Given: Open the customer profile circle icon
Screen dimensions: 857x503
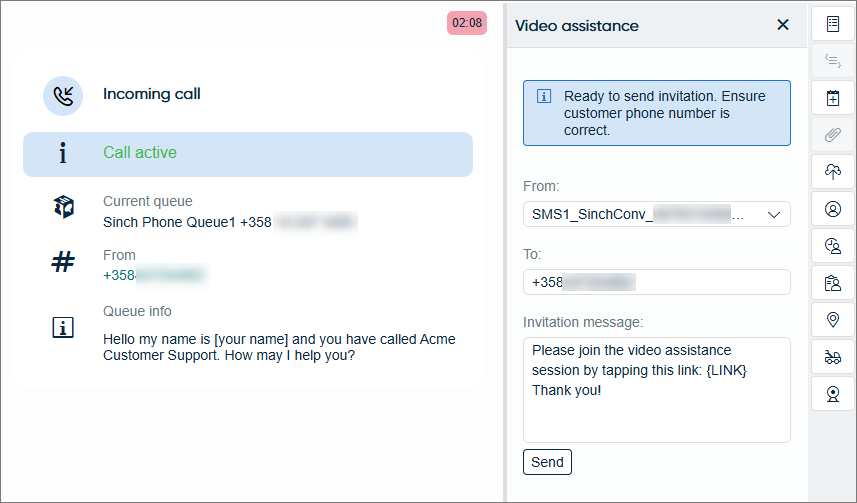Looking at the screenshot, I should pyautogui.click(x=832, y=209).
